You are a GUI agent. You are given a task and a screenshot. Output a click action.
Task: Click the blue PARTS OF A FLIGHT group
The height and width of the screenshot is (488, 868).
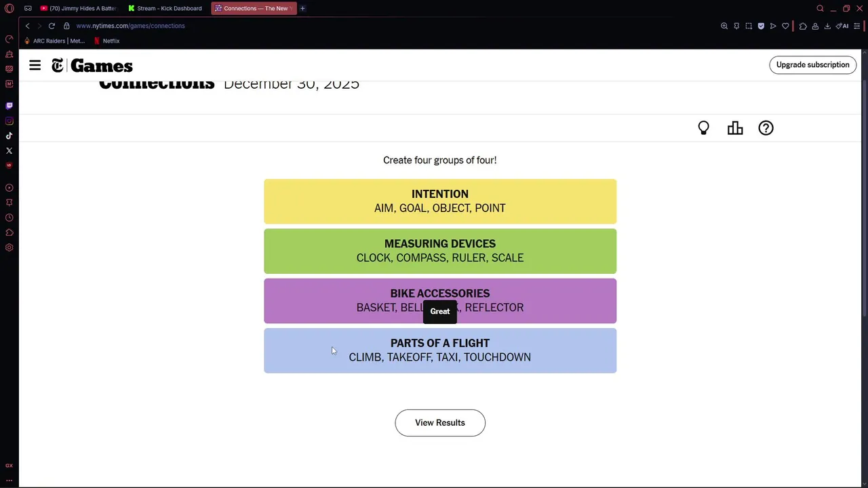coord(440,350)
